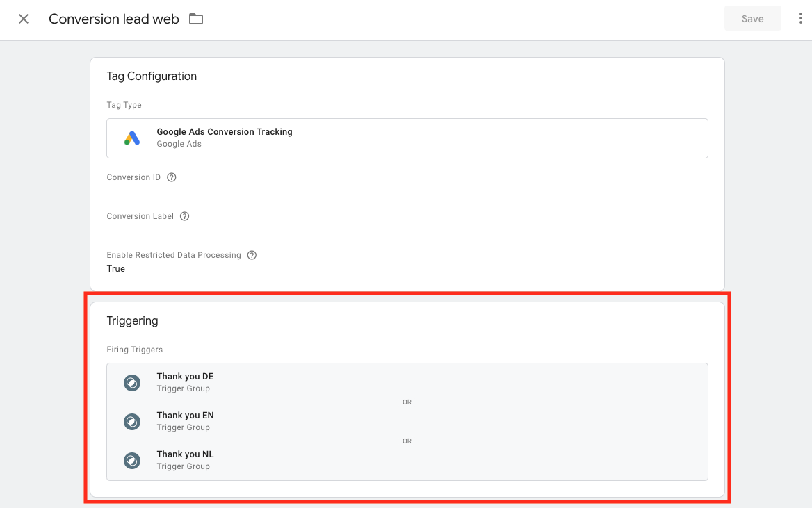Click the Google Ads logo icon
This screenshot has width=812, height=508.
coord(132,138)
